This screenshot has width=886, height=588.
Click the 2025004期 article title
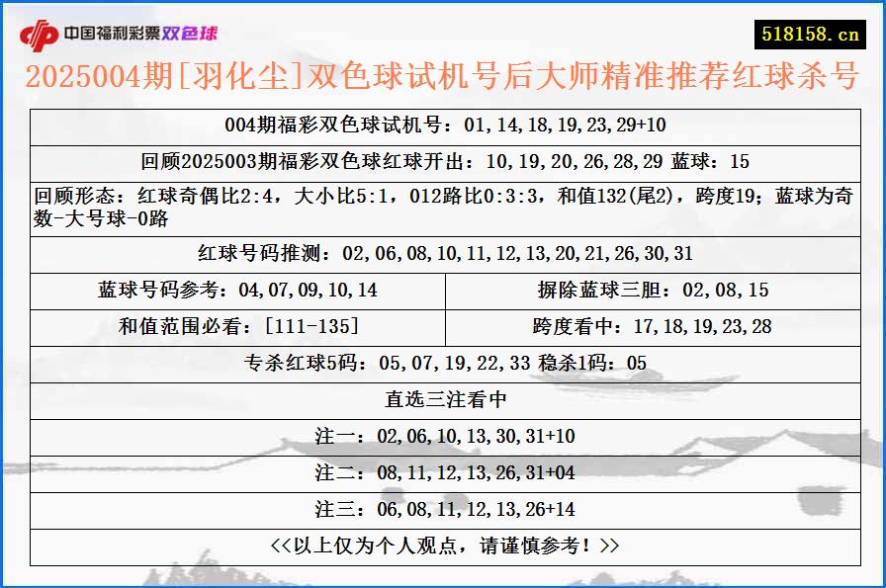tap(443, 75)
